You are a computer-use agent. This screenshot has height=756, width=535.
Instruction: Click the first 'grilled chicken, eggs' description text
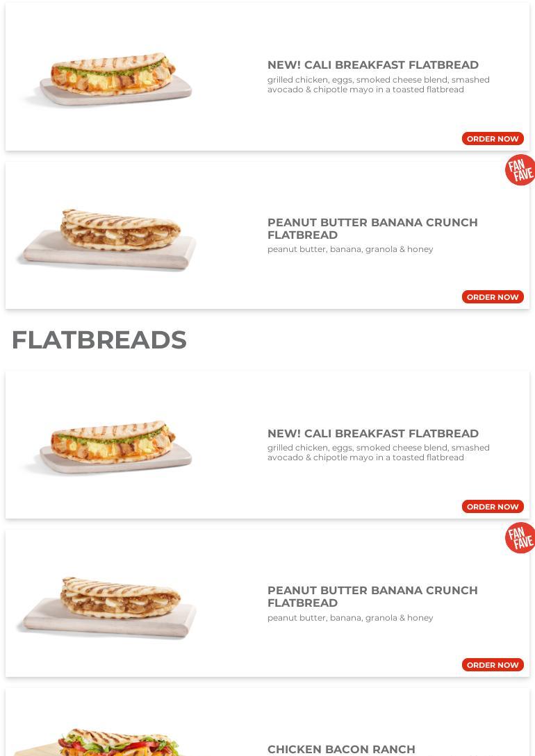click(x=378, y=85)
